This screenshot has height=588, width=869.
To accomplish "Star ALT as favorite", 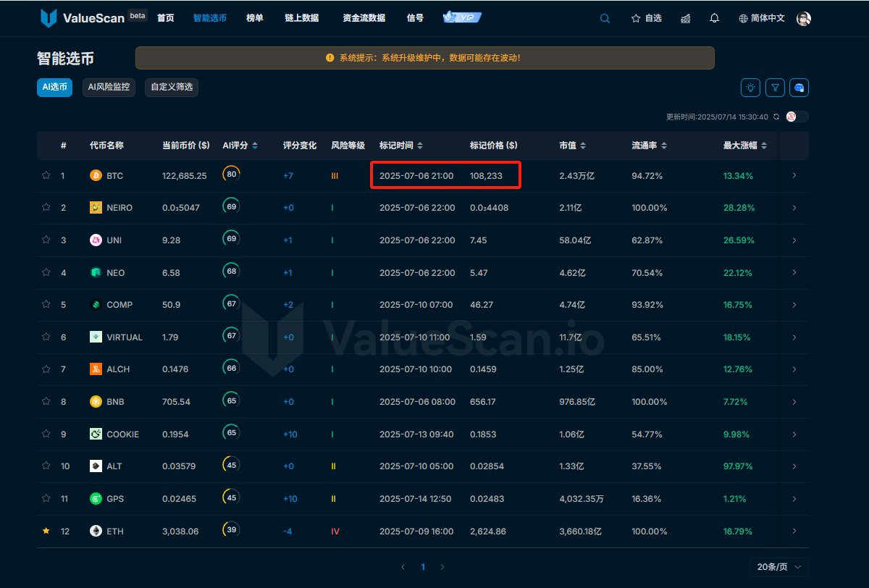I will pos(46,466).
